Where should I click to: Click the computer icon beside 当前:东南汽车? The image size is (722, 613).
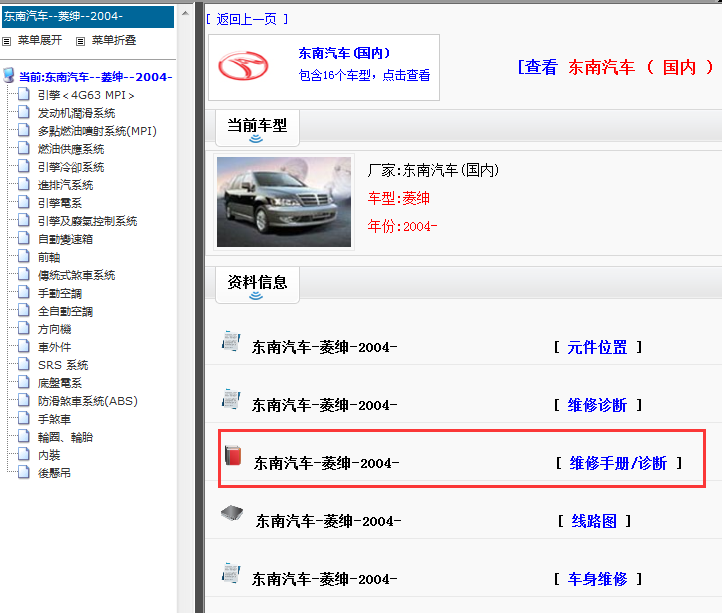(x=8, y=75)
